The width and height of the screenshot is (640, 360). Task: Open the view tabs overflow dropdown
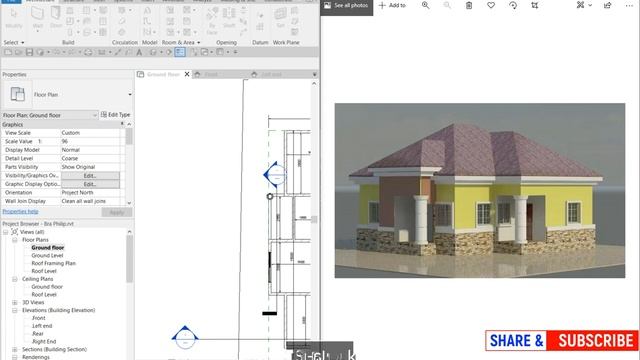(x=314, y=74)
